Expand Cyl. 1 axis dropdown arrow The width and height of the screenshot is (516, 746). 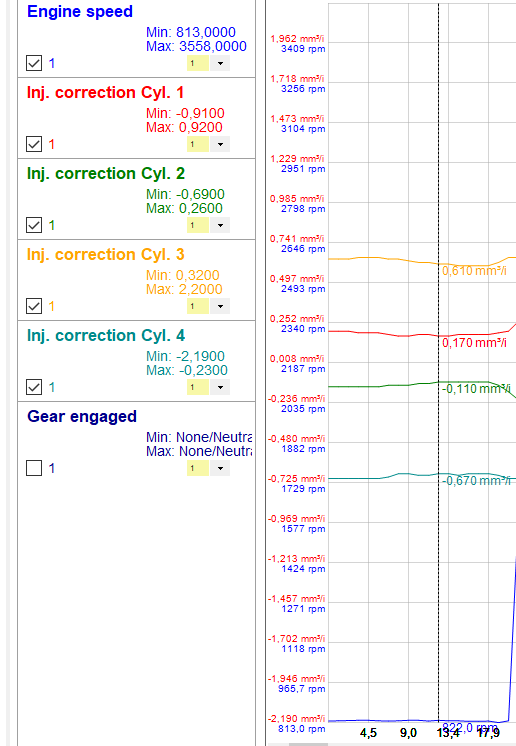tap(220, 144)
